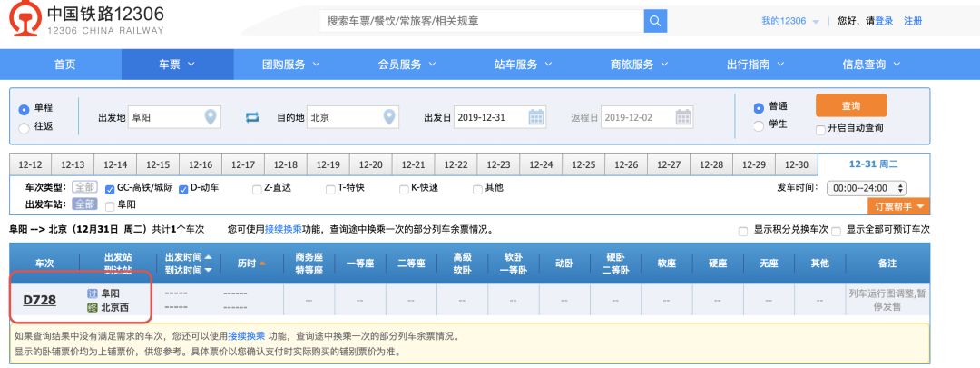Sort by duration using 历时 arrow
The width and height of the screenshot is (980, 368).
(x=262, y=264)
